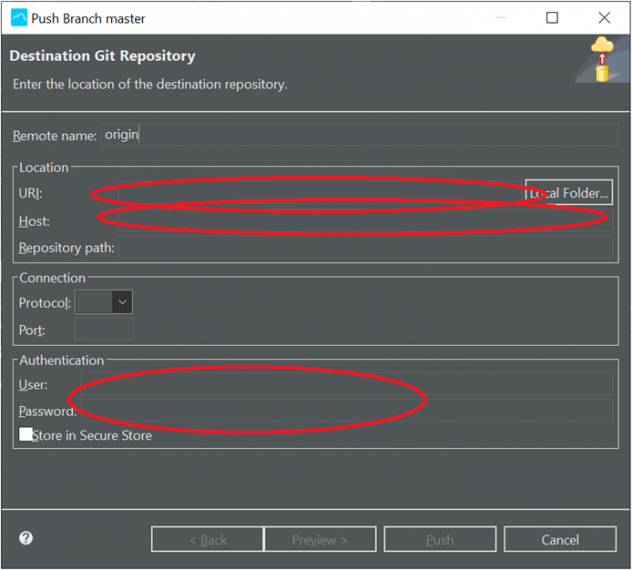632x570 pixels.
Task: Click the Repository path field
Action: pos(364,247)
